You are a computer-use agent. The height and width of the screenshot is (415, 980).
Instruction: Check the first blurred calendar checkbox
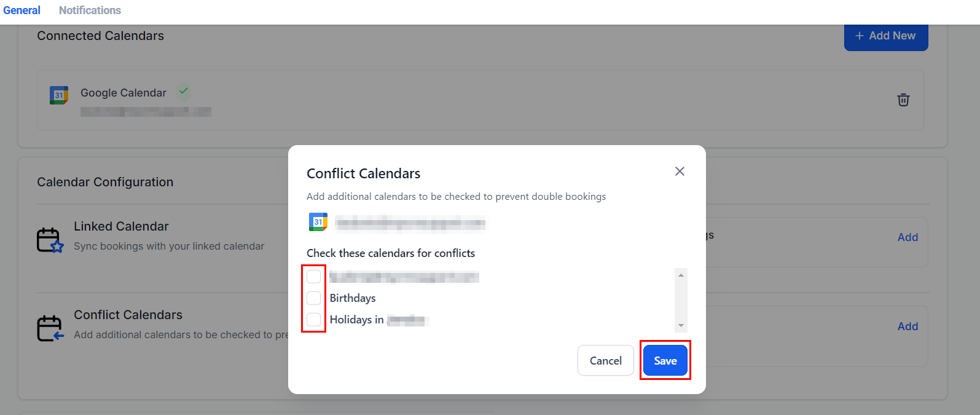[314, 277]
